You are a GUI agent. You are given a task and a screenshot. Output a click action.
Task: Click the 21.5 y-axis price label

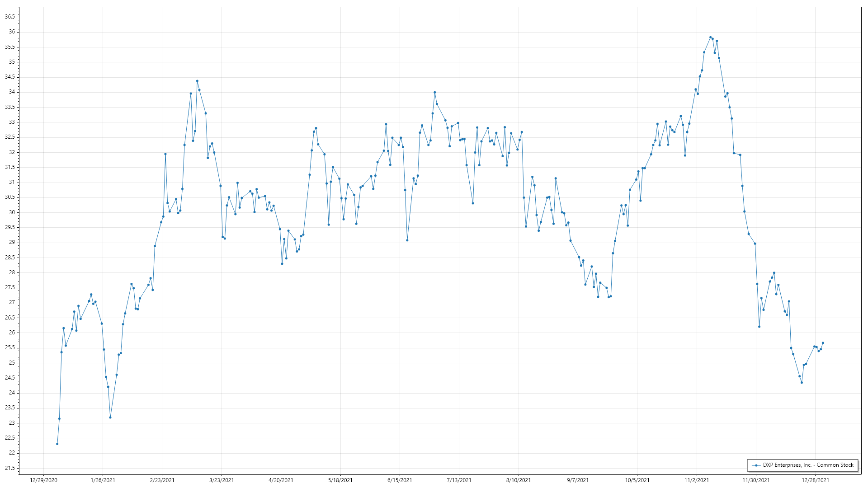pyautogui.click(x=10, y=468)
